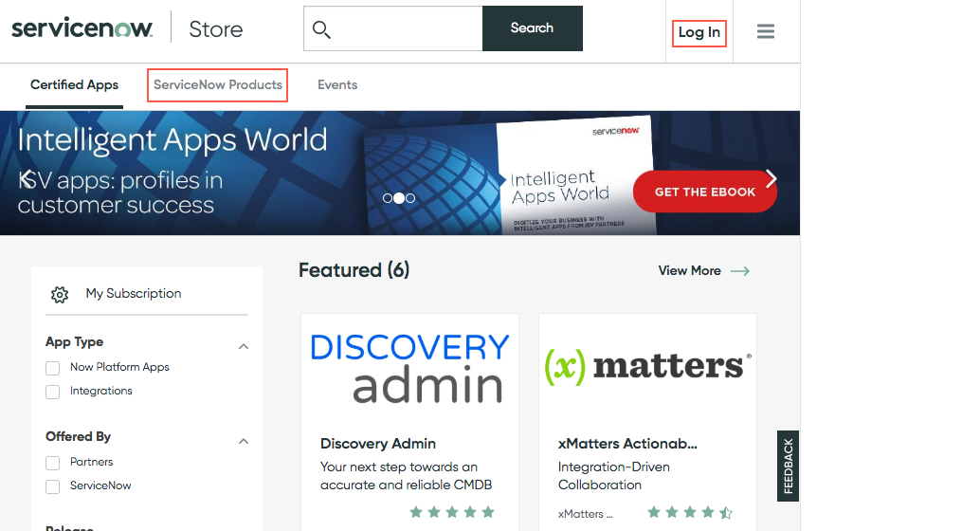Click the Intelligent Apps World banner headline

172,140
